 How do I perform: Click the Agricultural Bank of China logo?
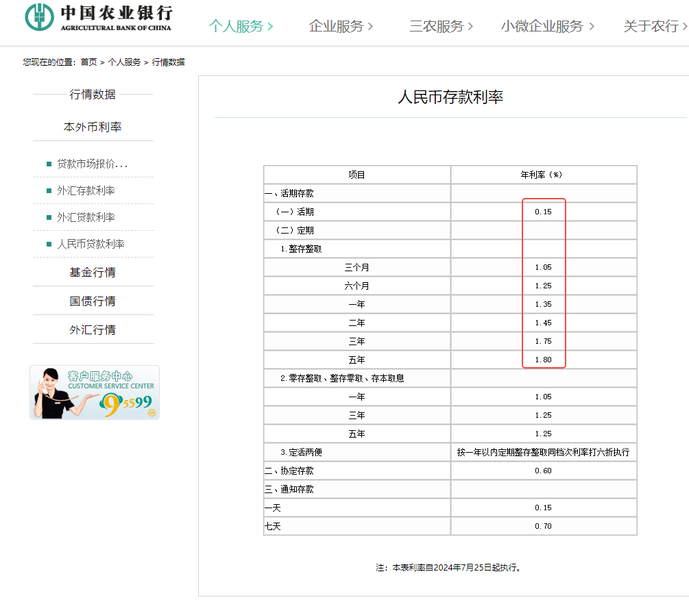pos(99,17)
